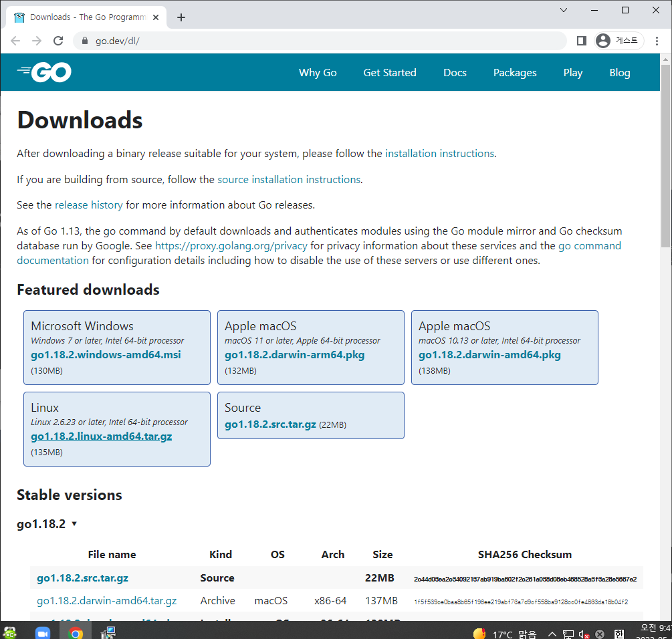Open network status tray icon
The width and height of the screenshot is (672, 639).
click(x=568, y=634)
